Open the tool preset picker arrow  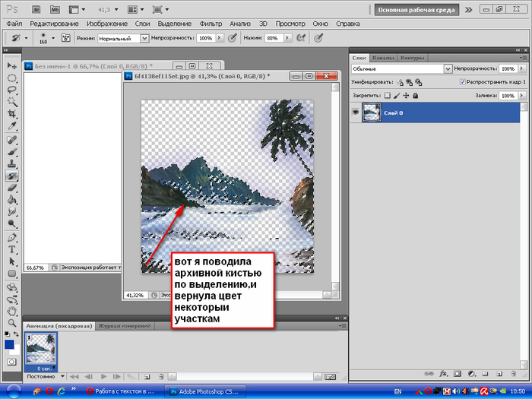(x=26, y=38)
